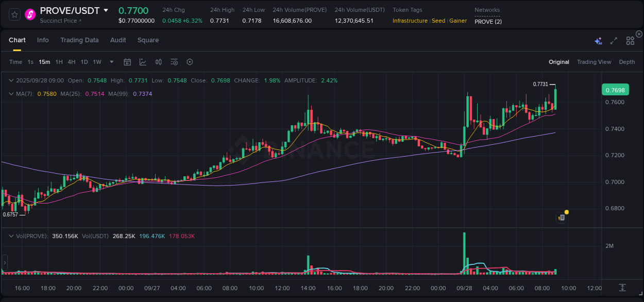
Task: Open the date range calendar picker
Action: click(x=127, y=61)
